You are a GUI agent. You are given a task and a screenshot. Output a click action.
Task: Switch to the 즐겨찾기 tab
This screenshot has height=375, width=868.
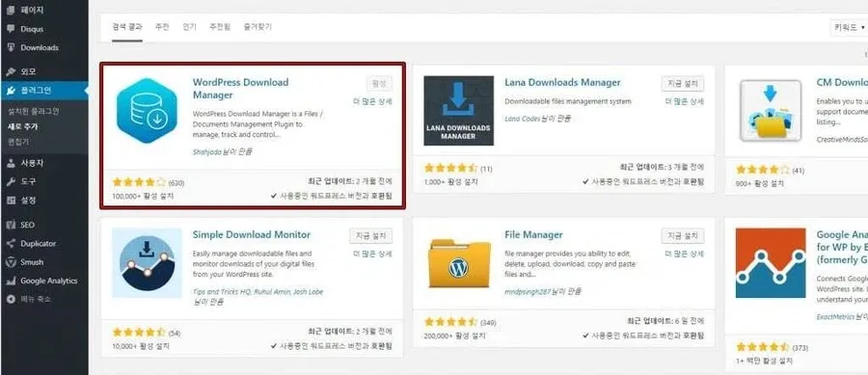click(x=258, y=27)
